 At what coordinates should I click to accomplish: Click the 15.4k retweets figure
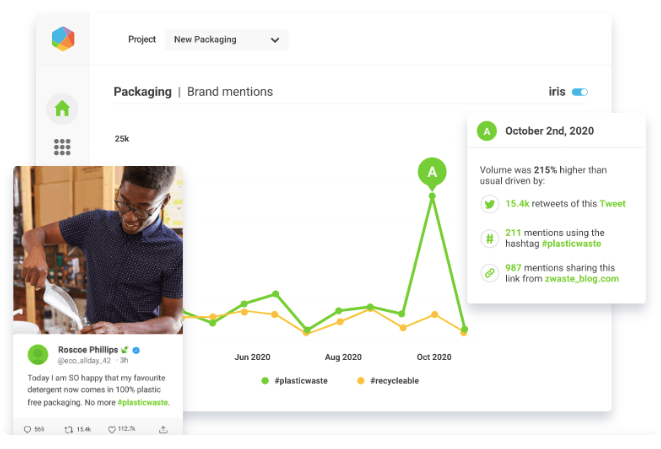tap(517, 204)
